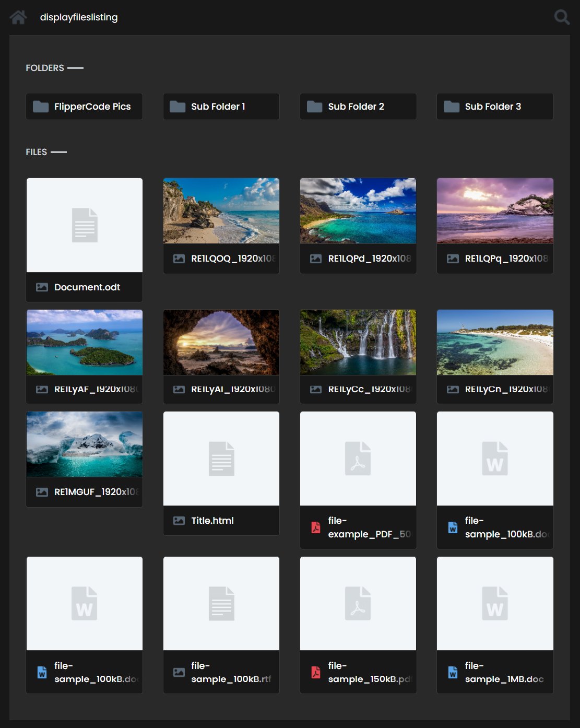Screen dimensions: 580x728
Task: Click the image icon beside Document.odt
Action: pos(42,287)
